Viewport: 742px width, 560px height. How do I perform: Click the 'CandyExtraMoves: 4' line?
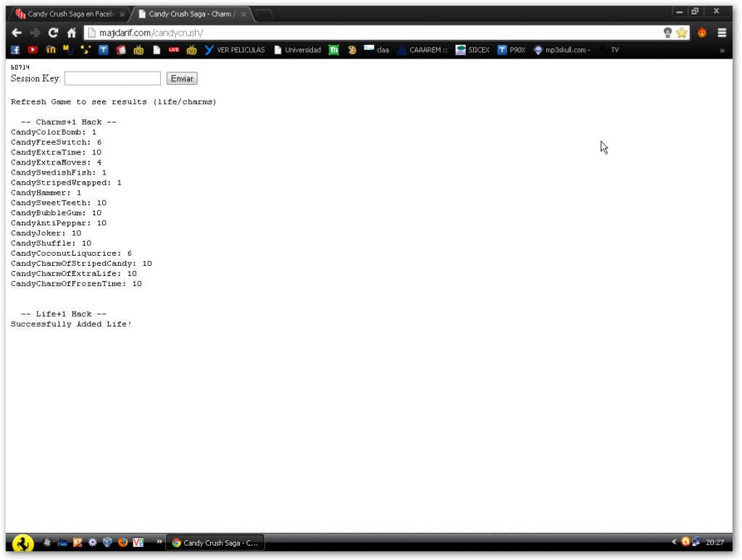[57, 162]
